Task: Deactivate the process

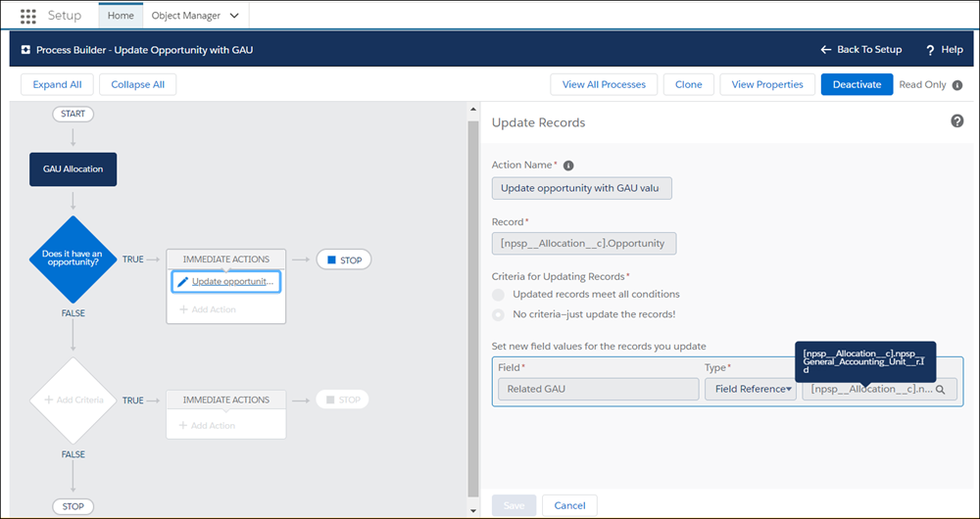Action: 857,84
